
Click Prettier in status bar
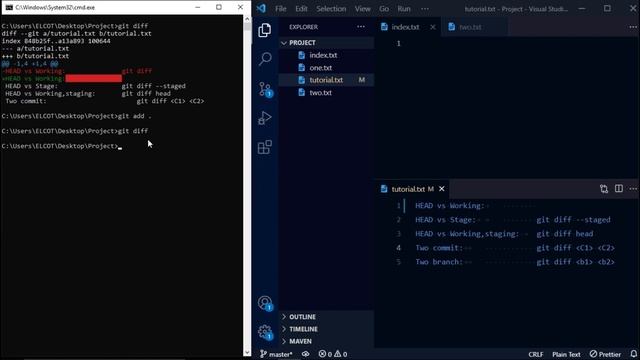click(x=605, y=354)
